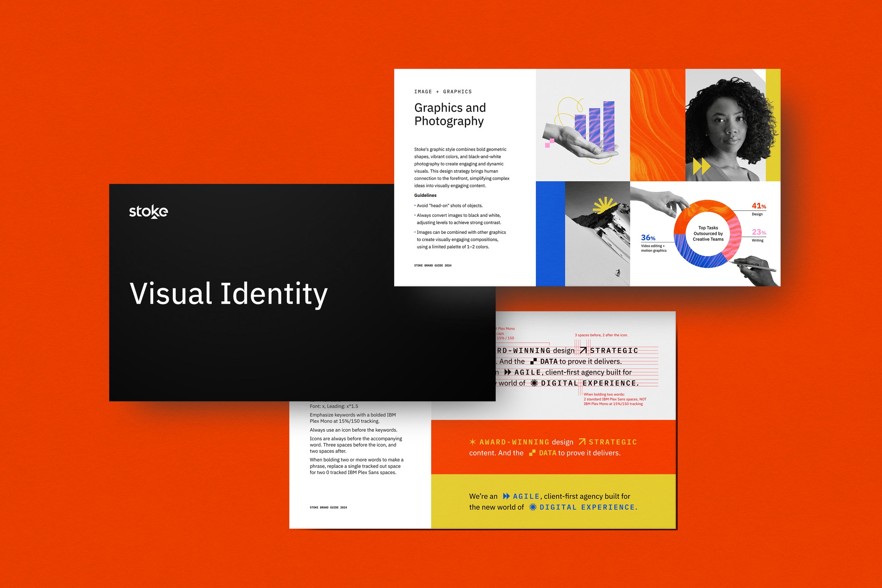Click the IMAGE + GRAPHICS section label
The width and height of the screenshot is (882, 588).
pyautogui.click(x=443, y=91)
